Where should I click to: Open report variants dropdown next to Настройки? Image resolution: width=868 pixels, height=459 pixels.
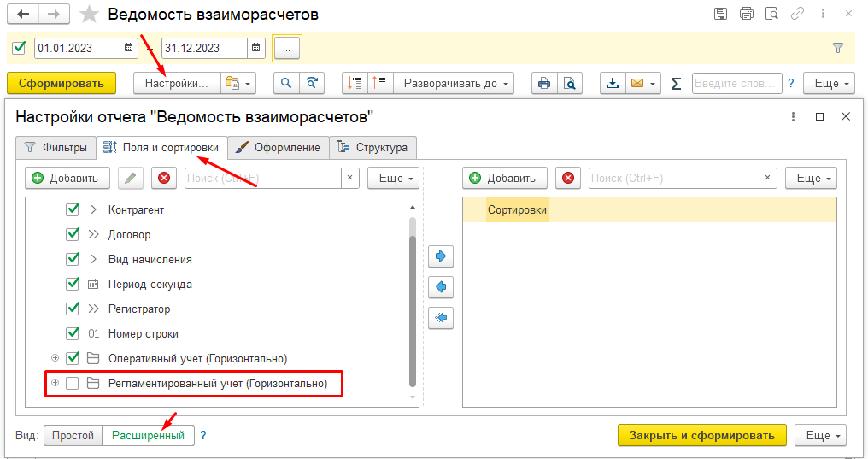pos(238,83)
